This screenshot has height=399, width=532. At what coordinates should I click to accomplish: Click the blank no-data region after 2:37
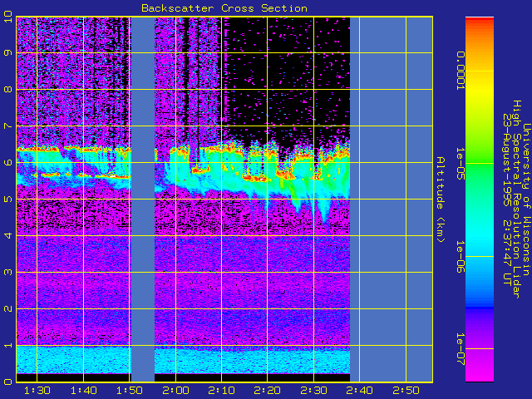pos(392,199)
